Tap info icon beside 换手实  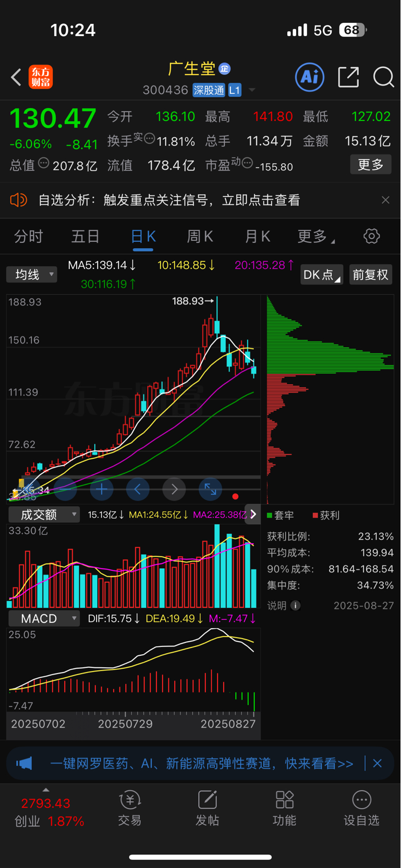(x=149, y=139)
